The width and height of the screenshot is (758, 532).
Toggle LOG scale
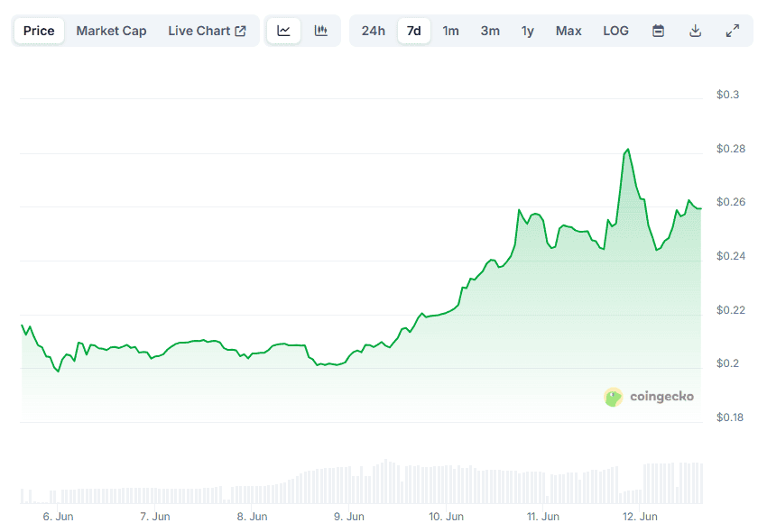point(615,31)
